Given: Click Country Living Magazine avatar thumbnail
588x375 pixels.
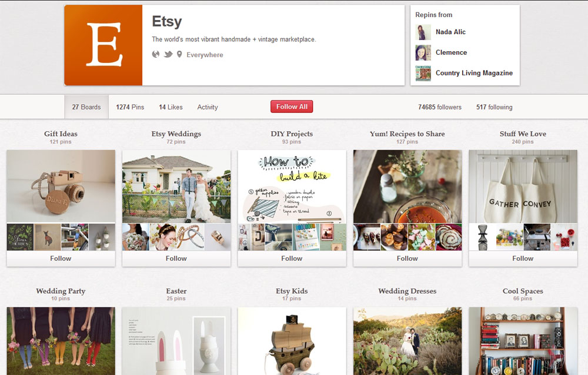Looking at the screenshot, I should click(423, 73).
